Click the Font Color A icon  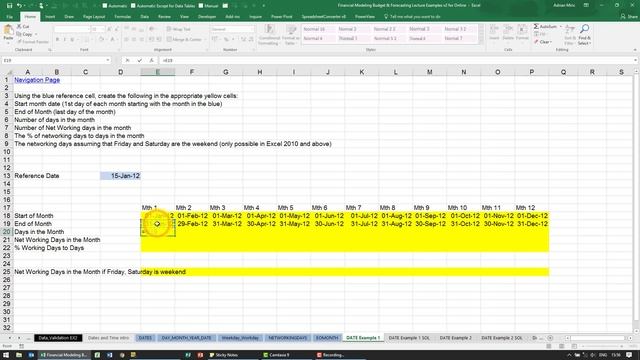113,40
